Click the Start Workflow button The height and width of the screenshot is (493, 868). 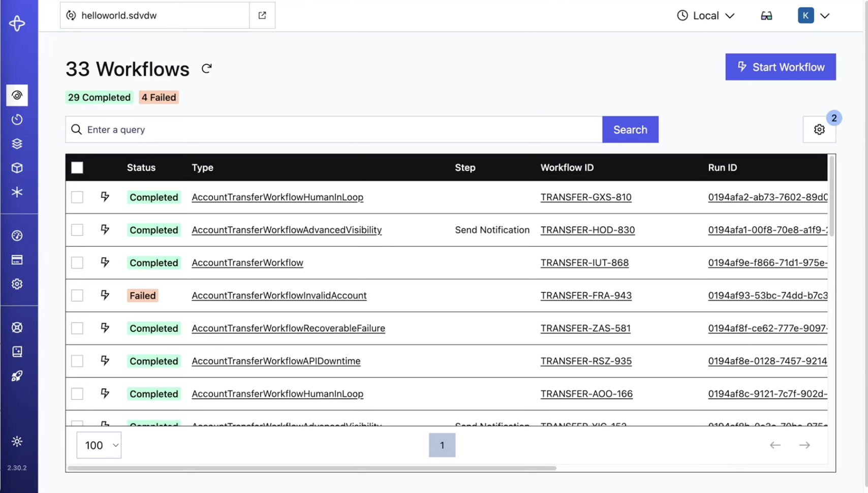click(x=780, y=67)
